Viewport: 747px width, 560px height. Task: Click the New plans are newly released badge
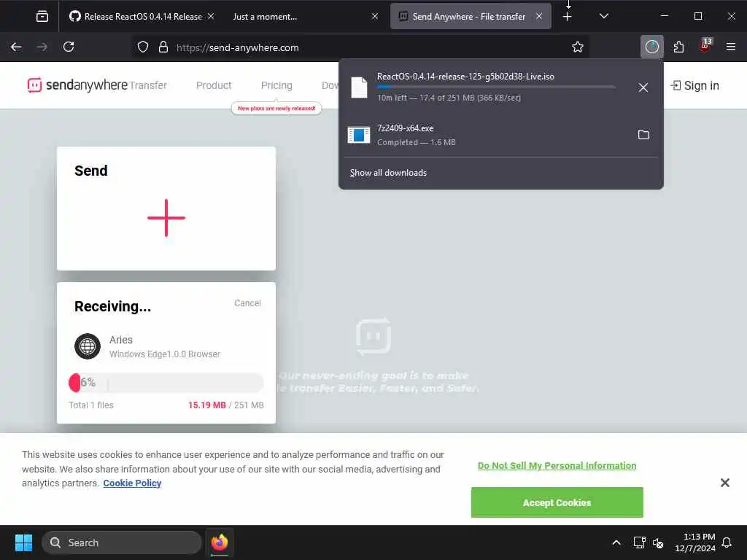(276, 109)
